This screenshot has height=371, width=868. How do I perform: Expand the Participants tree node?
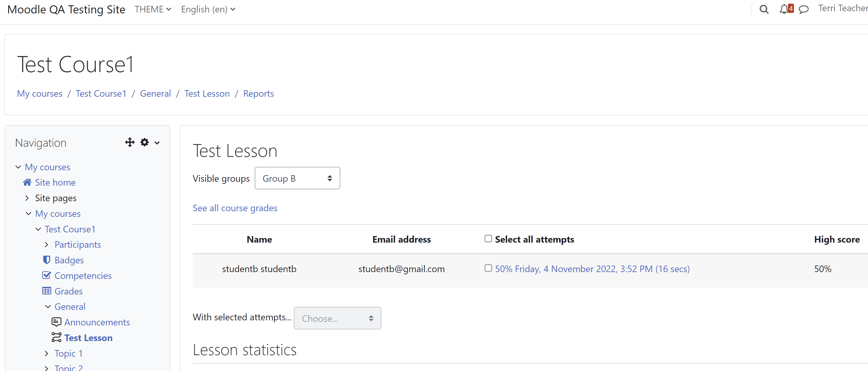pyautogui.click(x=47, y=245)
